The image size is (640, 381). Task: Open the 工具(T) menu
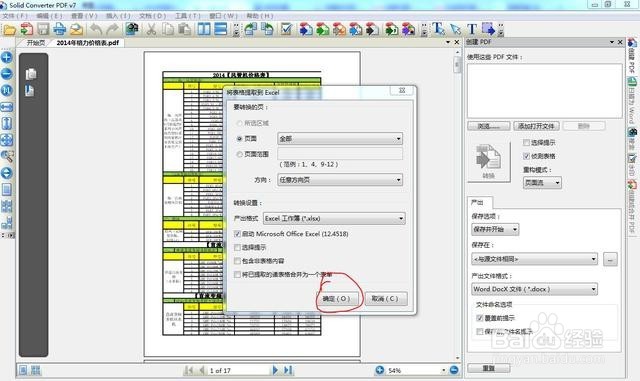[188, 16]
